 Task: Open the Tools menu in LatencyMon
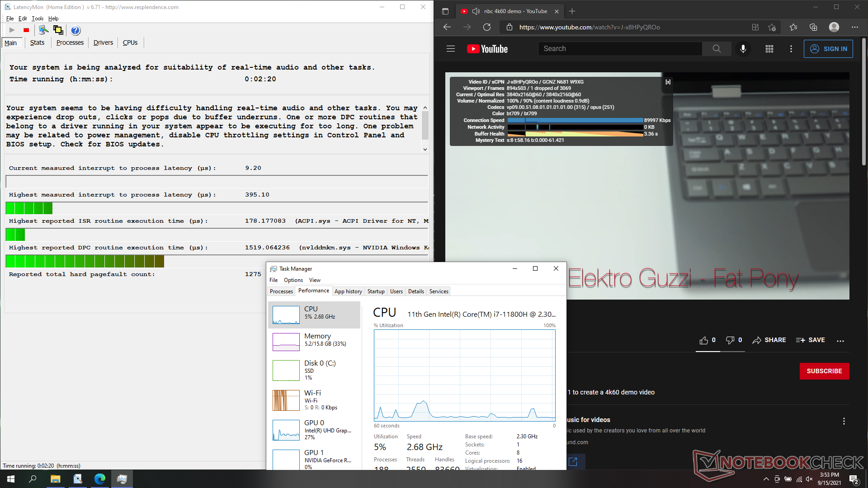pos(38,19)
